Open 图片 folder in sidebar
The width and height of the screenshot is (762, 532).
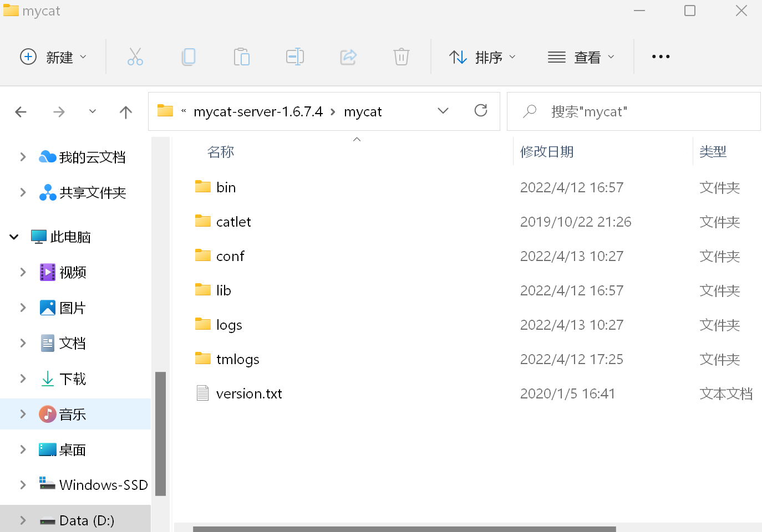click(63, 308)
